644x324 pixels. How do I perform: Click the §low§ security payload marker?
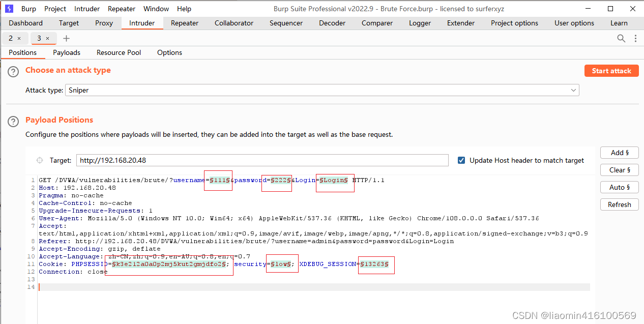click(x=280, y=264)
